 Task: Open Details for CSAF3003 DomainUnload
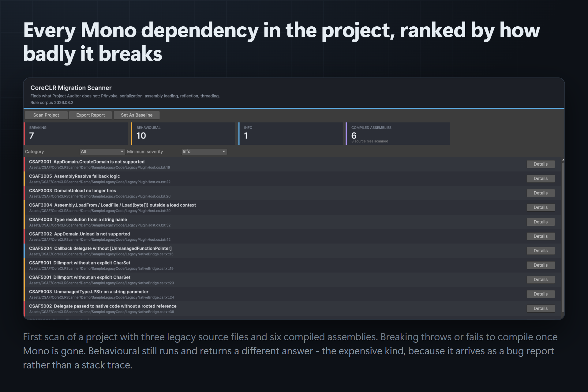pos(541,193)
